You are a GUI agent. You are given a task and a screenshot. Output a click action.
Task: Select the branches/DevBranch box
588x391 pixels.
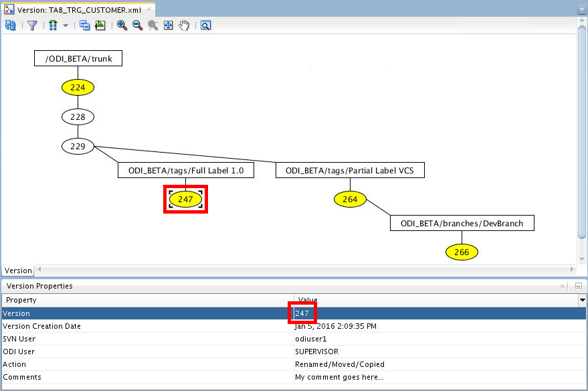[x=462, y=223]
